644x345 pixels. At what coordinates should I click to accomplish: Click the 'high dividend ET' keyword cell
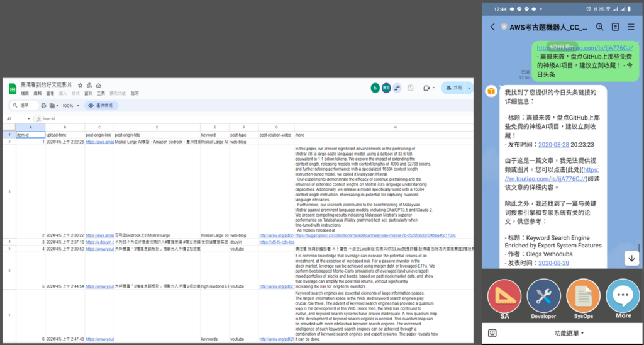pos(215,286)
